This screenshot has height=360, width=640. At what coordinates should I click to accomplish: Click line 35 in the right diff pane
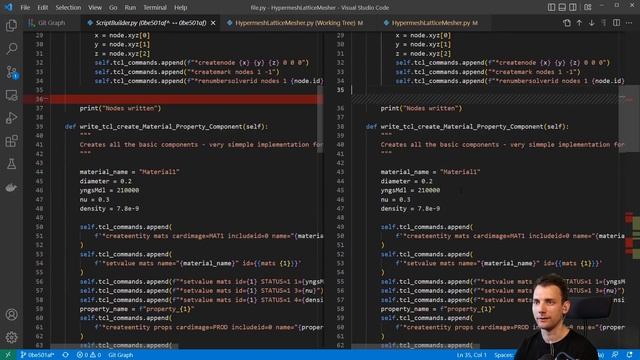[x=486, y=90]
